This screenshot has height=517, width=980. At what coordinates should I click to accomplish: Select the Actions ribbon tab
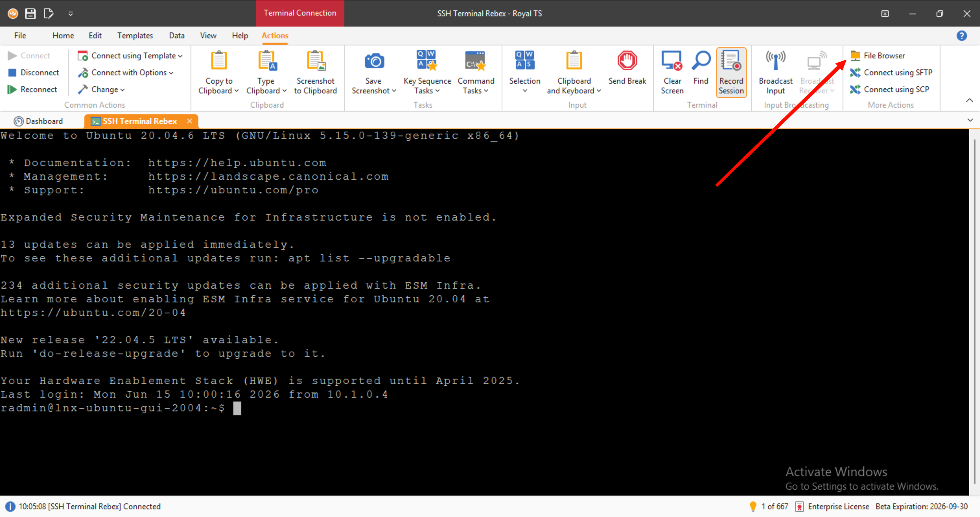pos(275,35)
